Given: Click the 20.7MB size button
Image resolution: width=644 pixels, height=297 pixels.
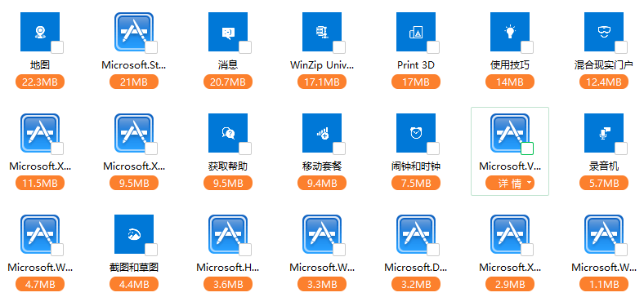Looking at the screenshot, I should click(x=228, y=82).
